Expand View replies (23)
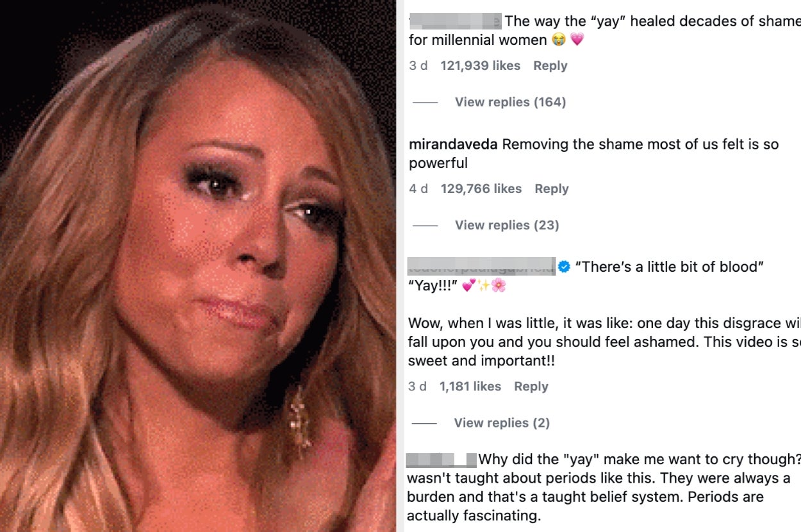This screenshot has width=801, height=532. pyautogui.click(x=507, y=225)
